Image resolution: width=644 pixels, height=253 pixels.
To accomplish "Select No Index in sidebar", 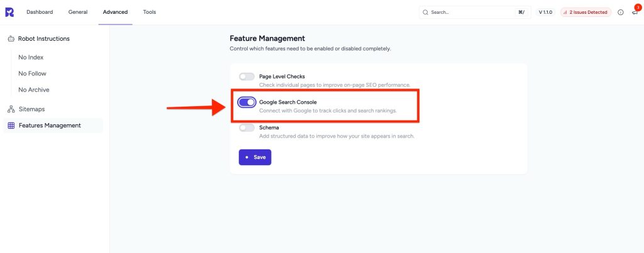I will pos(31,57).
